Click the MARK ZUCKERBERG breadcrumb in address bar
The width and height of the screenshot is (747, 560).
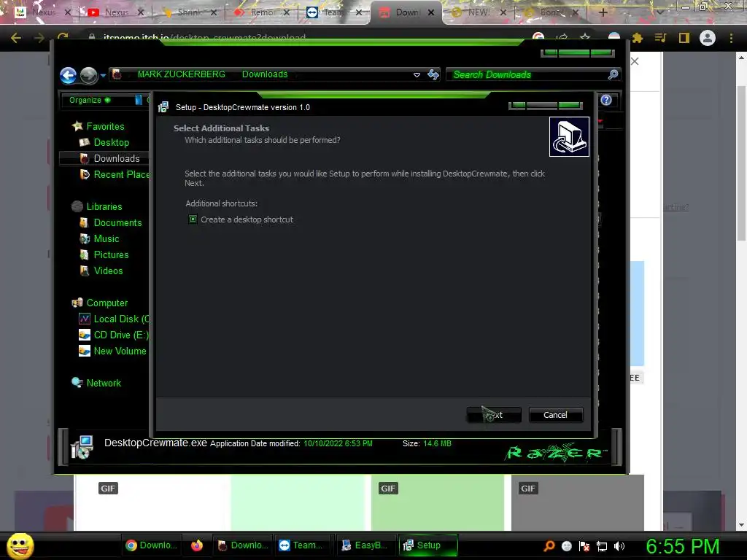point(181,74)
